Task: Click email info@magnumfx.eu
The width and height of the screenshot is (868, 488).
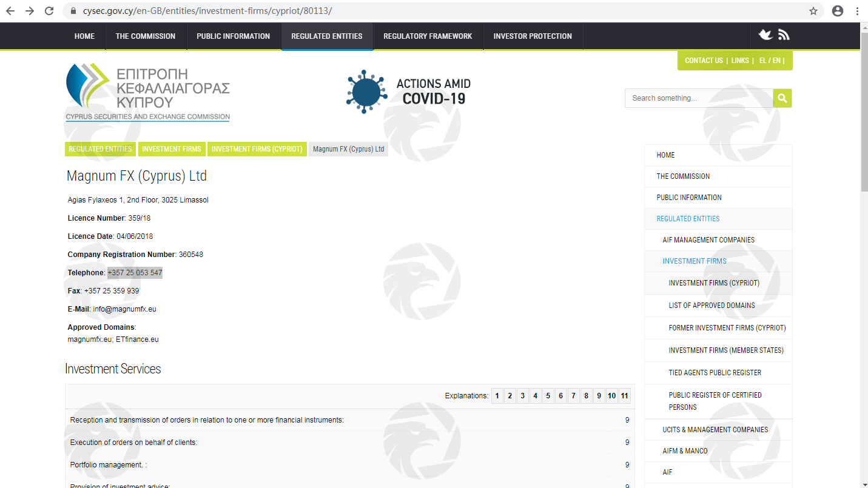Action: tap(124, 309)
